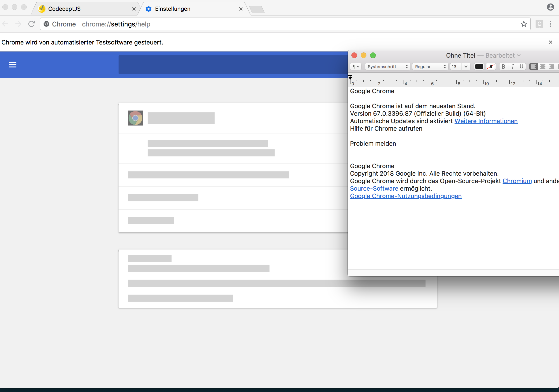This screenshot has width=559, height=392.
Task: Reload the page
Action: tap(31, 24)
